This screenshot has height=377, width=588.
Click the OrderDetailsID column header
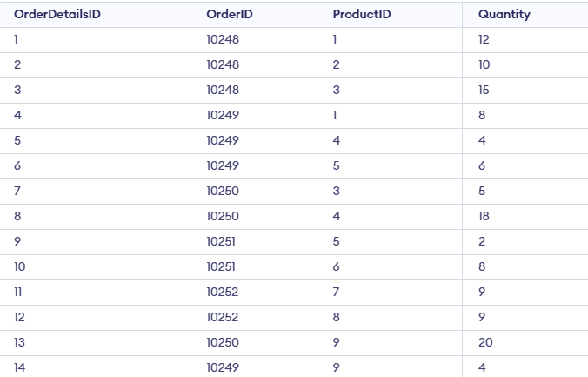(x=57, y=14)
